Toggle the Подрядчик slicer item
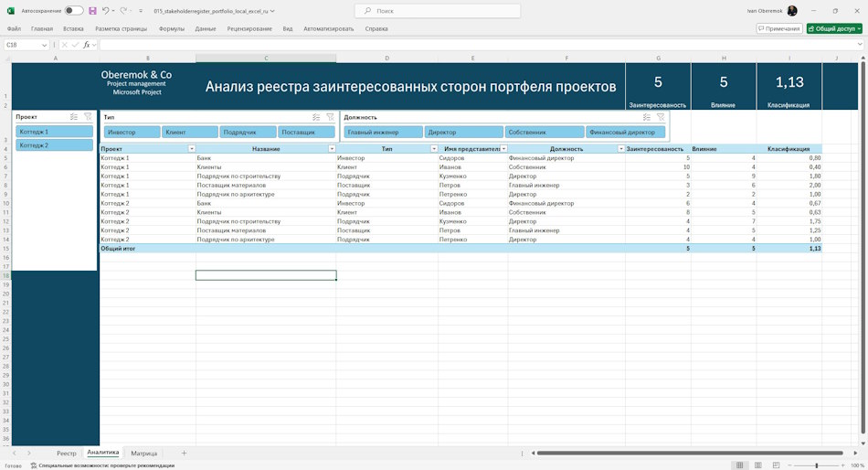This screenshot has height=470, width=868. click(248, 132)
